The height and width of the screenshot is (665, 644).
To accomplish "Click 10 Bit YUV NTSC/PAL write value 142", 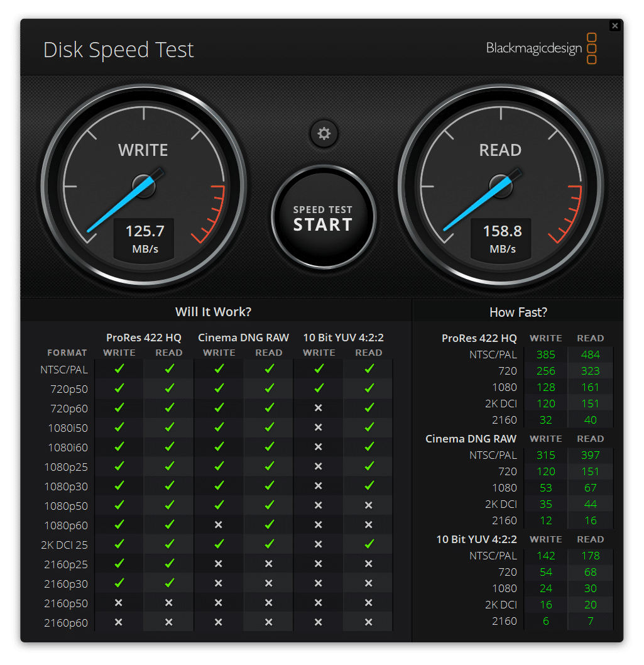I will pos(545,556).
